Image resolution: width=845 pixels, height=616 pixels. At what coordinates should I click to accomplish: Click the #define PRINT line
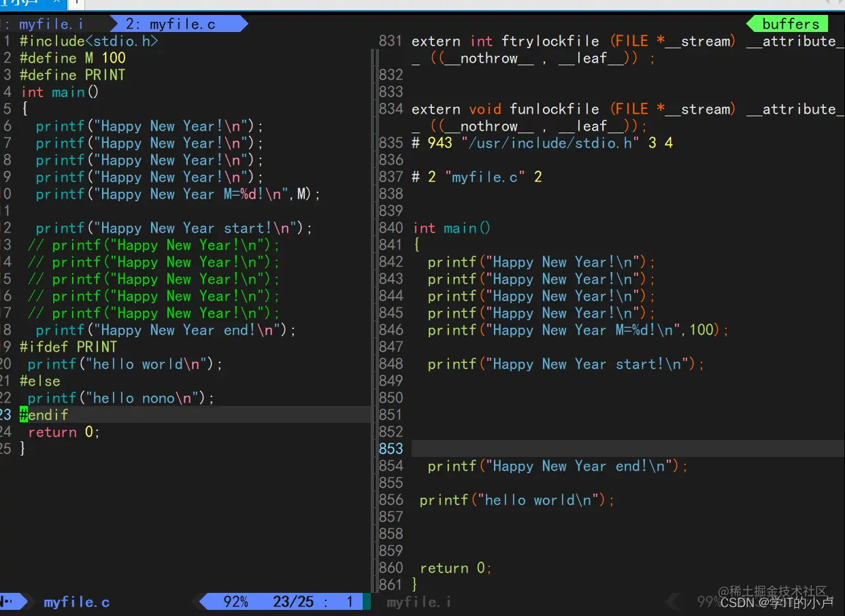pos(73,75)
